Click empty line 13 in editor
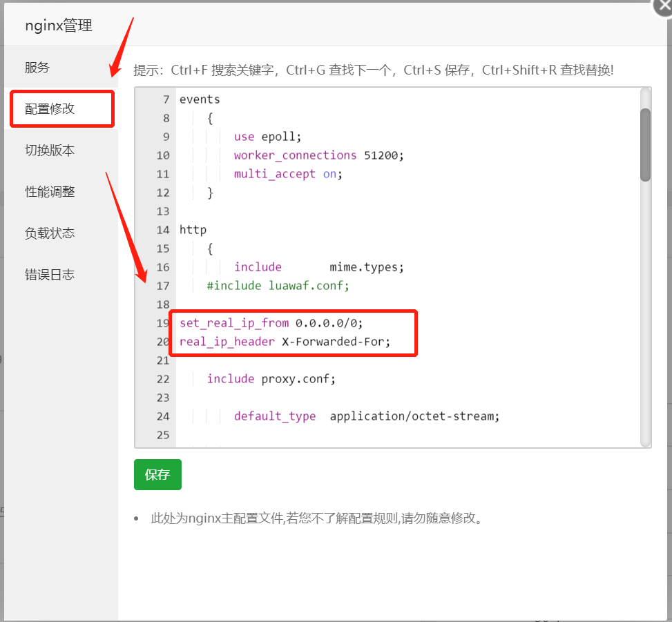Image resolution: width=672 pixels, height=622 pixels. [407, 211]
